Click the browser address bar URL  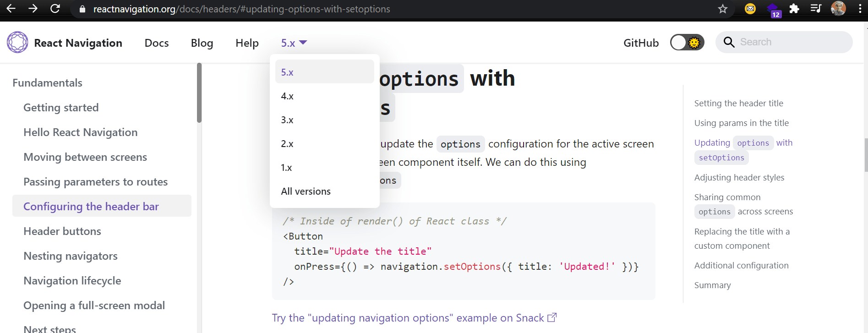click(241, 9)
